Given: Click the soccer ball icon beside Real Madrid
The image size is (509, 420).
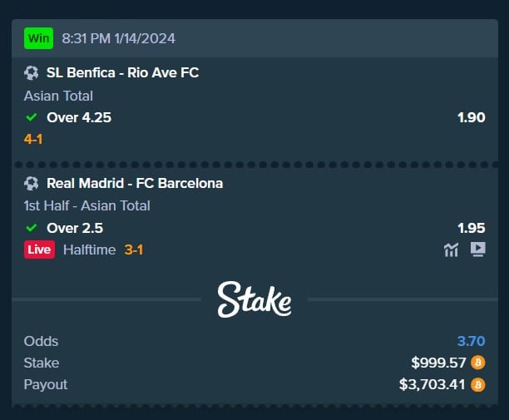Looking at the screenshot, I should coord(32,183).
